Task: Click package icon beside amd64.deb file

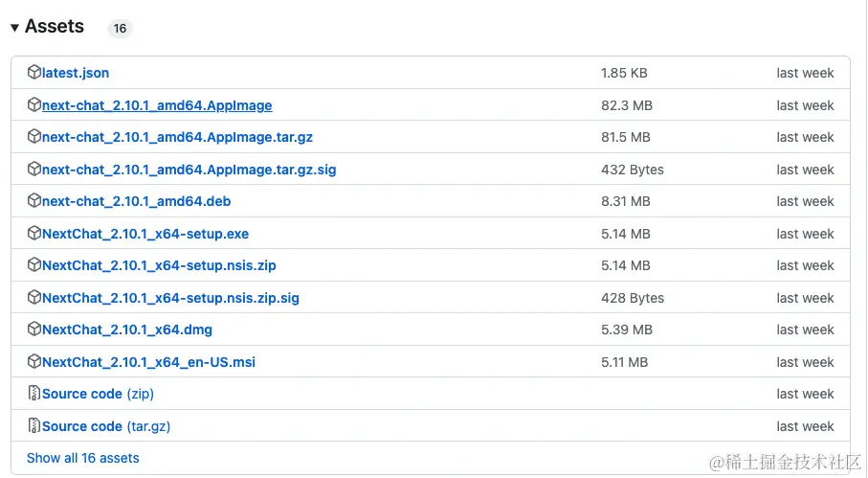Action: (34, 200)
